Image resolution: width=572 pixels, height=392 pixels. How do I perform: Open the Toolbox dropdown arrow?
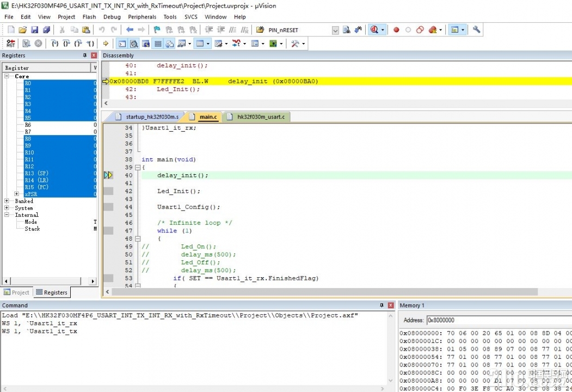[304, 44]
